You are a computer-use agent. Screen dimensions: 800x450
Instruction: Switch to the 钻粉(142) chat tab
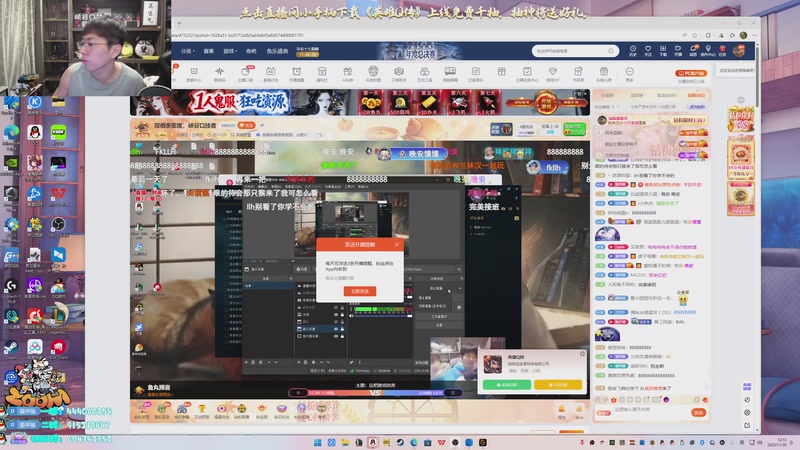[x=696, y=95]
